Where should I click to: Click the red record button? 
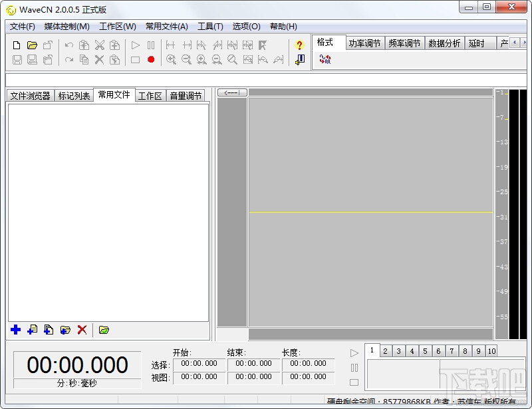pyautogui.click(x=151, y=60)
